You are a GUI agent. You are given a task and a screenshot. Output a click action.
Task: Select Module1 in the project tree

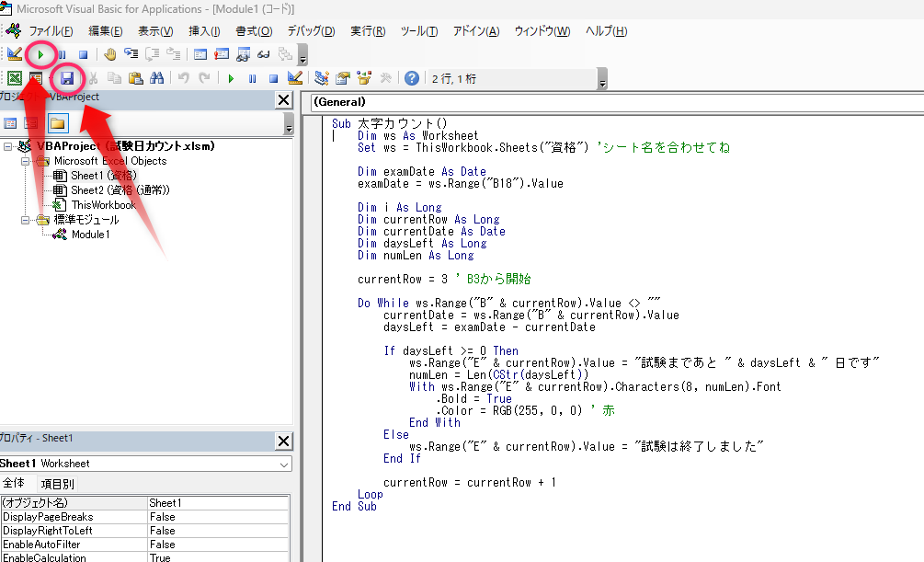(91, 235)
